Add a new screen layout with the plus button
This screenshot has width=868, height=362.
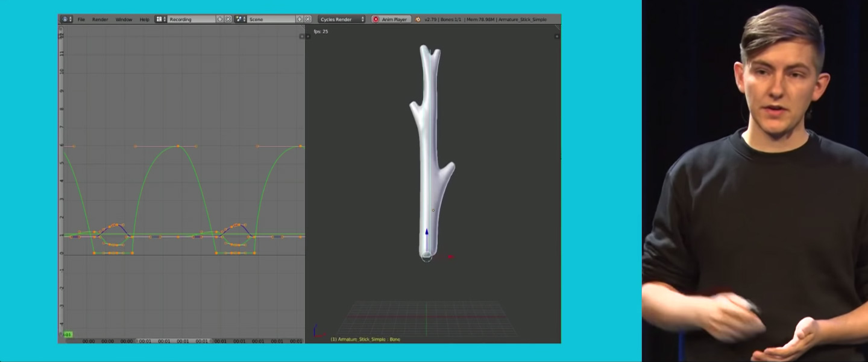click(219, 19)
